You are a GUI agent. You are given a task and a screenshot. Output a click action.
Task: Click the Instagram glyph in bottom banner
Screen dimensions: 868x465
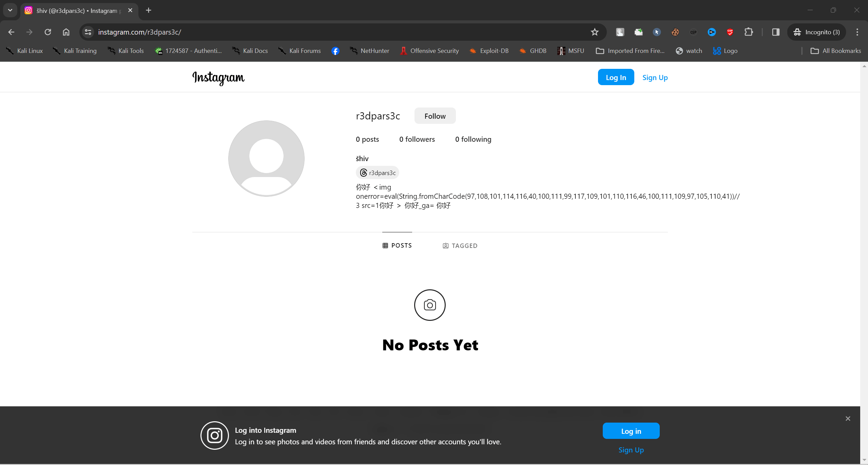pos(214,435)
